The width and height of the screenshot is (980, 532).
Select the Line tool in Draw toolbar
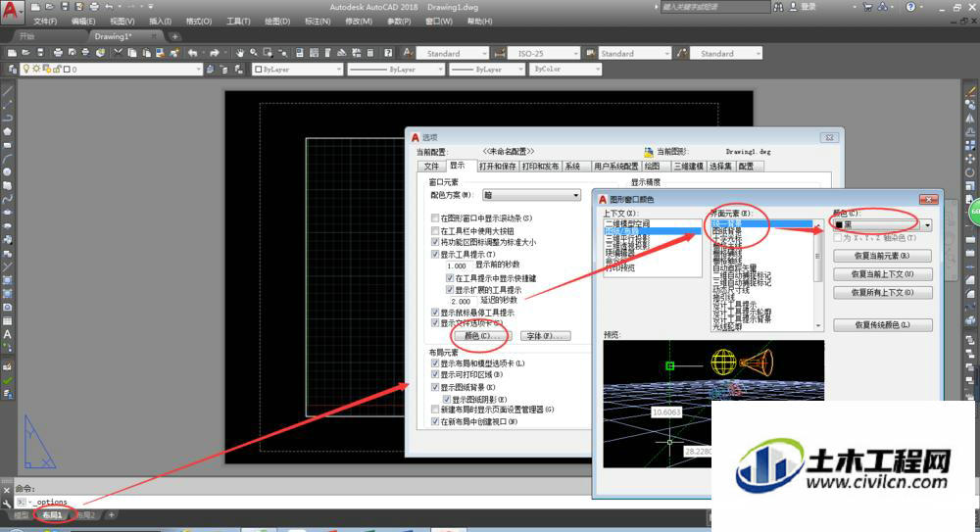[x=8, y=91]
